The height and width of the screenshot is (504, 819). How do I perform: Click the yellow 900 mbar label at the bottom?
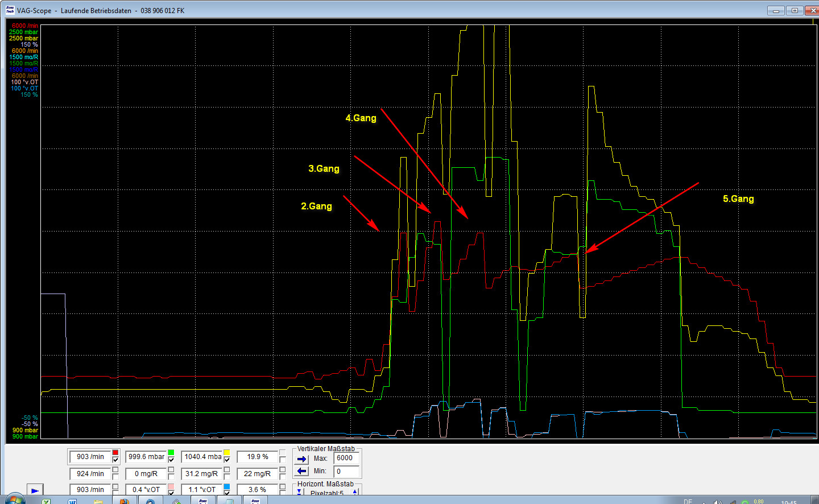[26, 430]
